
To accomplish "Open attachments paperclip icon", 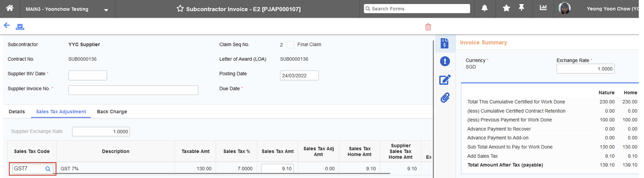I will click(445, 98).
